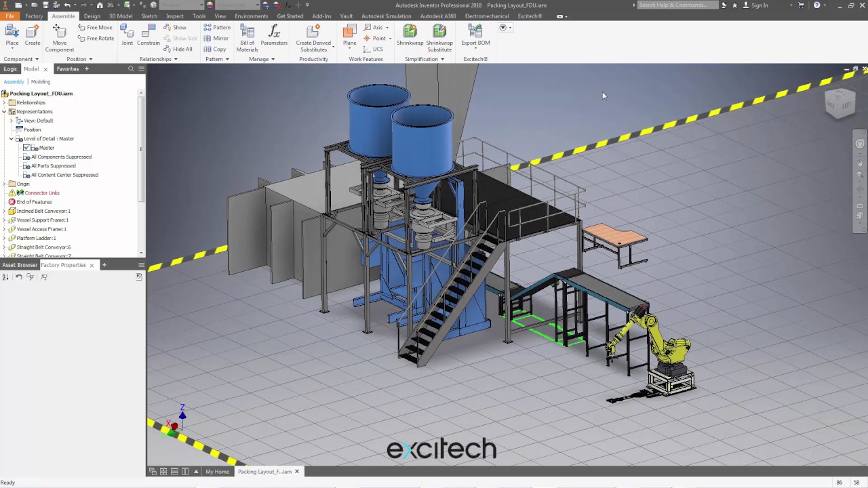Click the Assembly view link
The image size is (868, 488).
tap(14, 82)
